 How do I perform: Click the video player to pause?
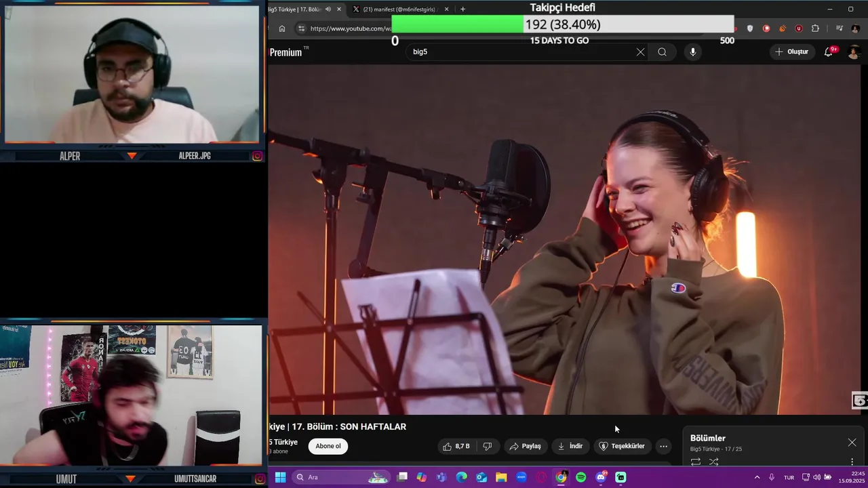coord(564,239)
